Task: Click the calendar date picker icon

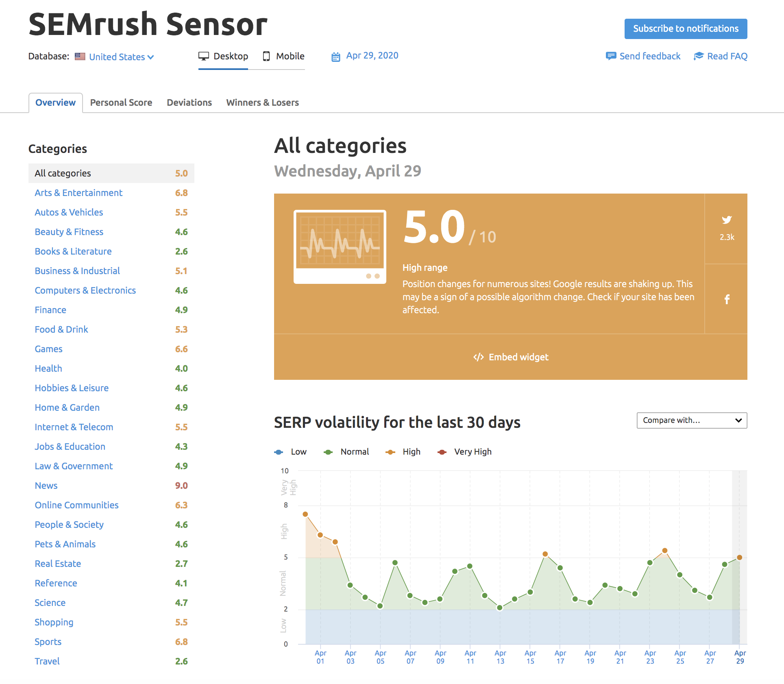Action: click(335, 57)
